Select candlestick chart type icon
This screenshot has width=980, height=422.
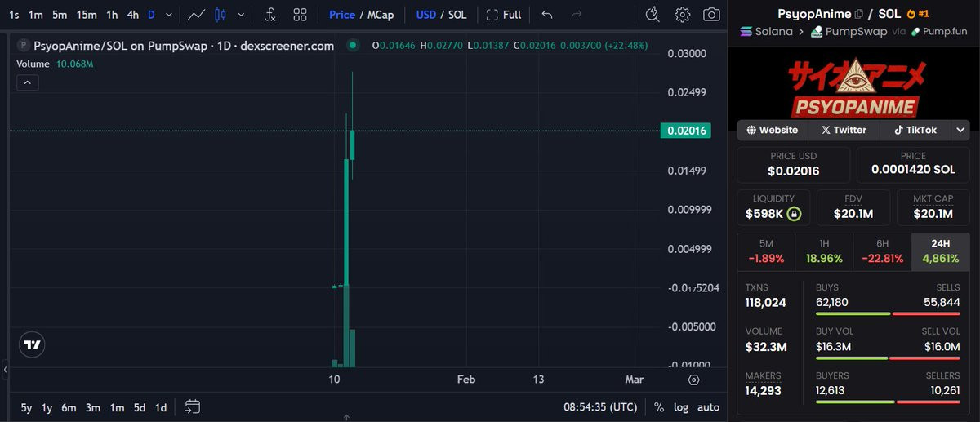[220, 15]
